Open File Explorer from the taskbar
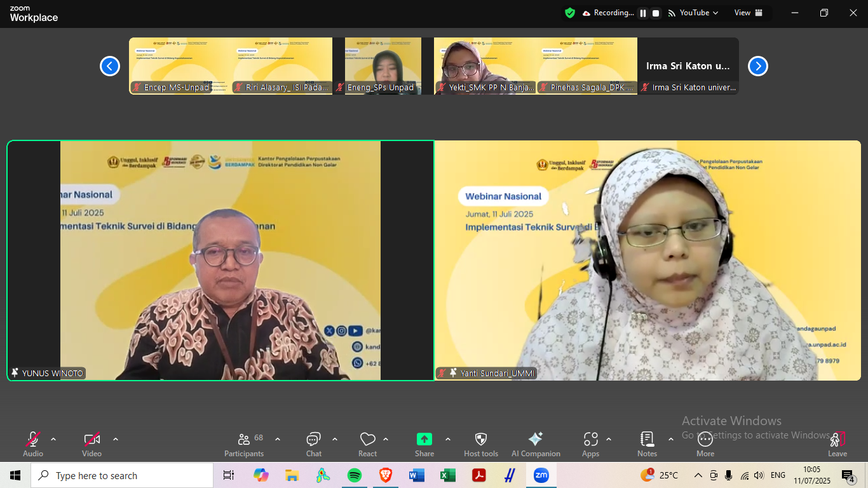 (x=292, y=475)
